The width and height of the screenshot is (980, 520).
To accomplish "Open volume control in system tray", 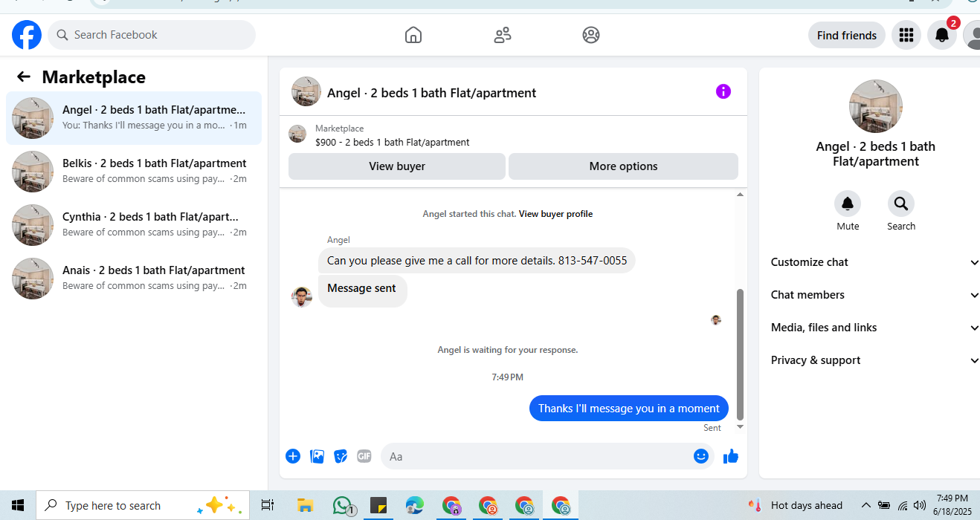I will (920, 505).
